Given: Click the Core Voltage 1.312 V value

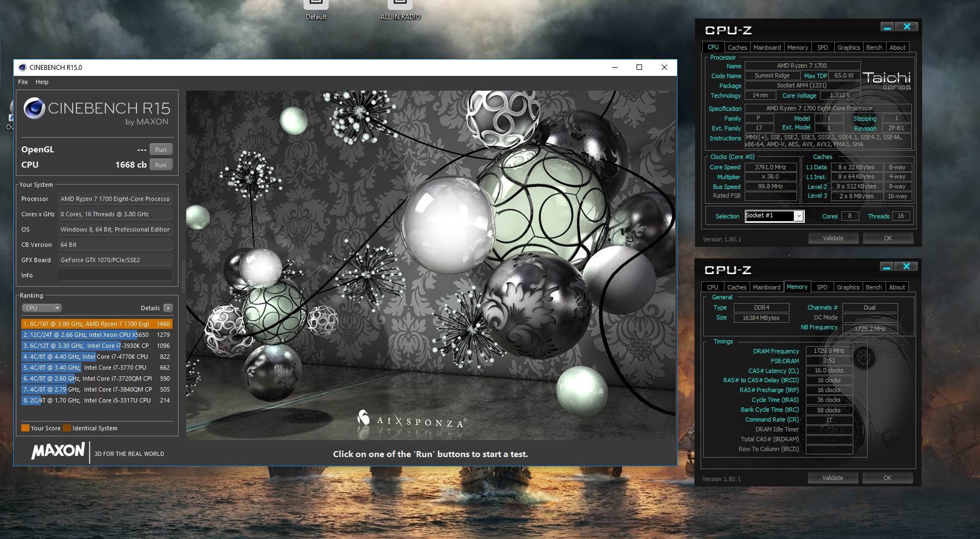Looking at the screenshot, I should click(x=839, y=95).
